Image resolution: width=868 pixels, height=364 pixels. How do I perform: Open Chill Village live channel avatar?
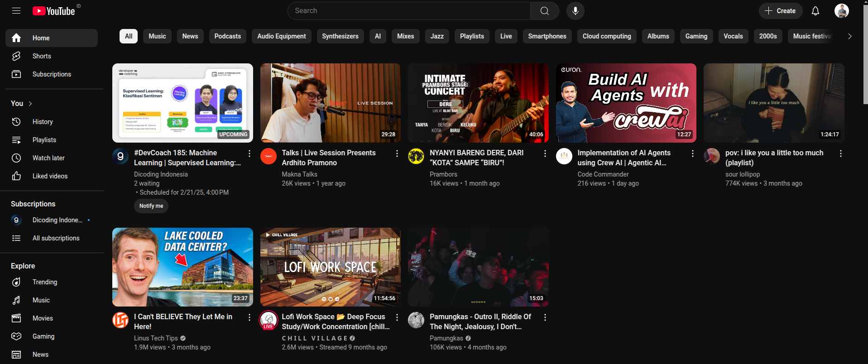click(269, 321)
